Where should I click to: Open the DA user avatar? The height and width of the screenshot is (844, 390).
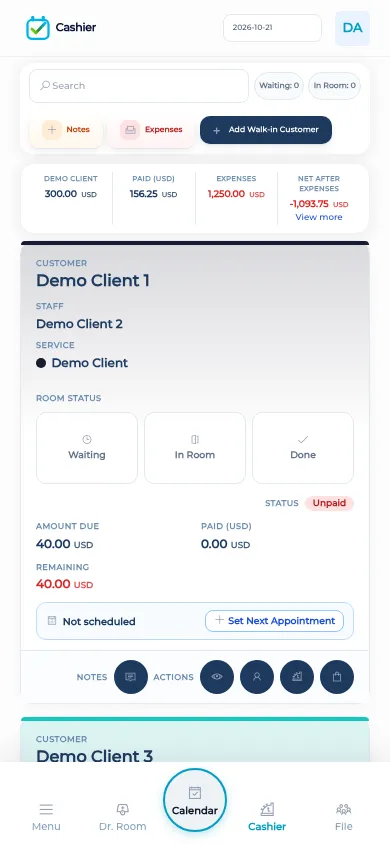(x=352, y=28)
